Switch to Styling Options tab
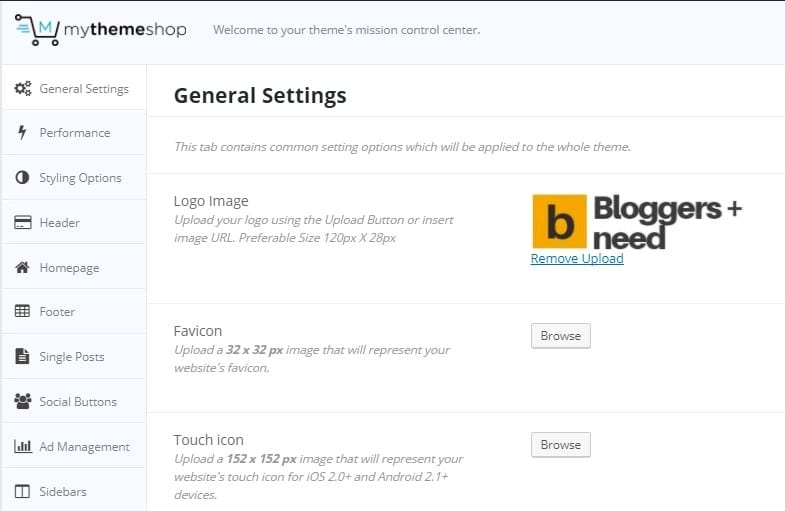 click(x=80, y=178)
